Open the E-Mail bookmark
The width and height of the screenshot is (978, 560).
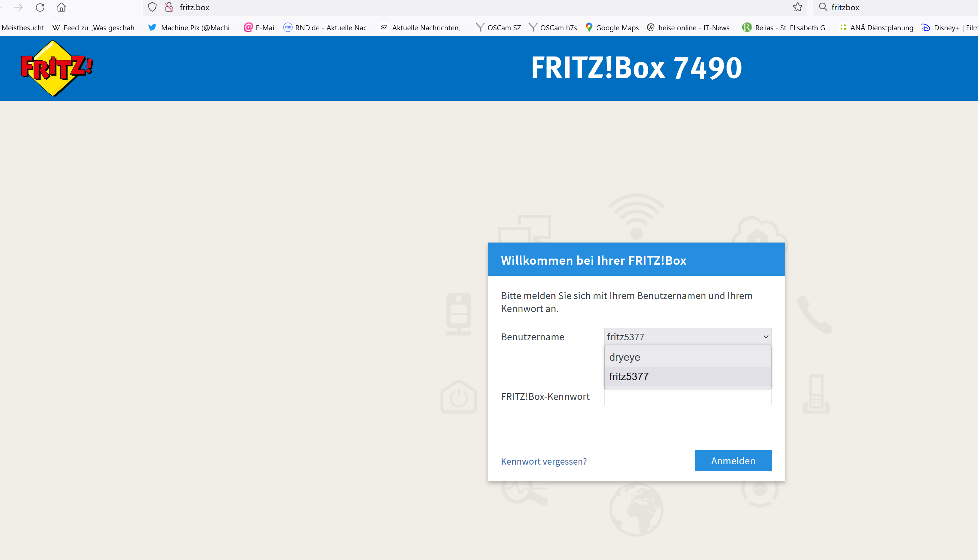click(260, 28)
